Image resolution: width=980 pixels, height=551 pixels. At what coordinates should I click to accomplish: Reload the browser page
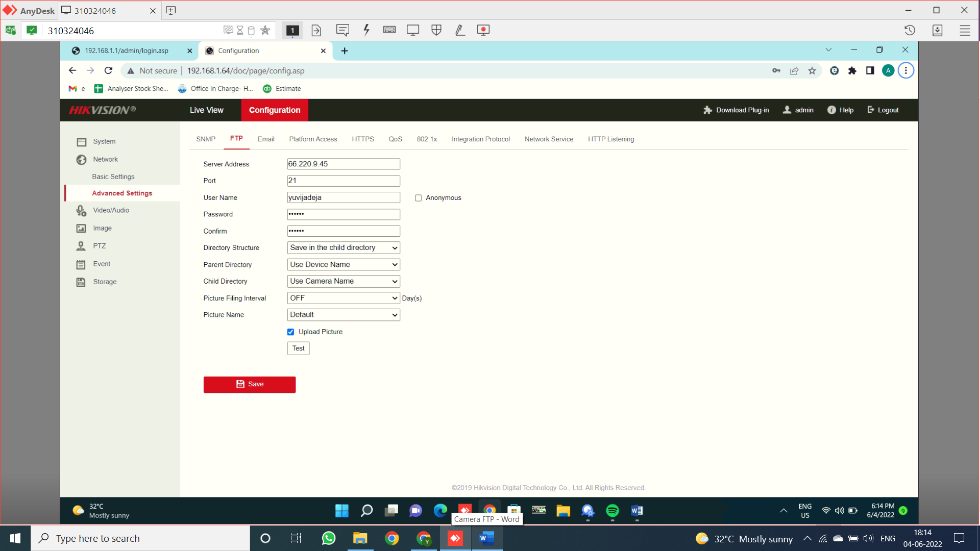point(108,70)
